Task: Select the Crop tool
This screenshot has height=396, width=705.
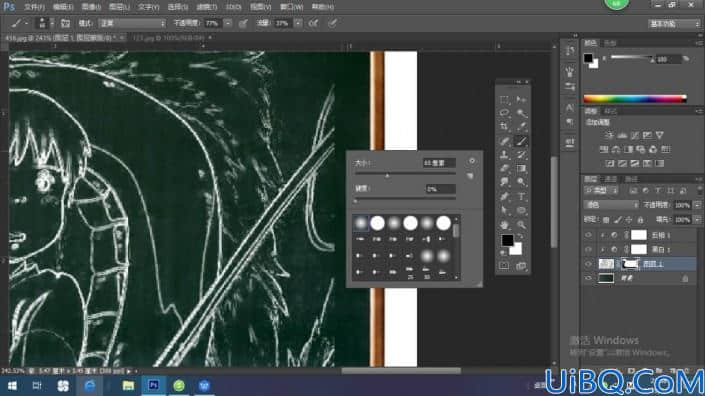Action: [x=504, y=127]
